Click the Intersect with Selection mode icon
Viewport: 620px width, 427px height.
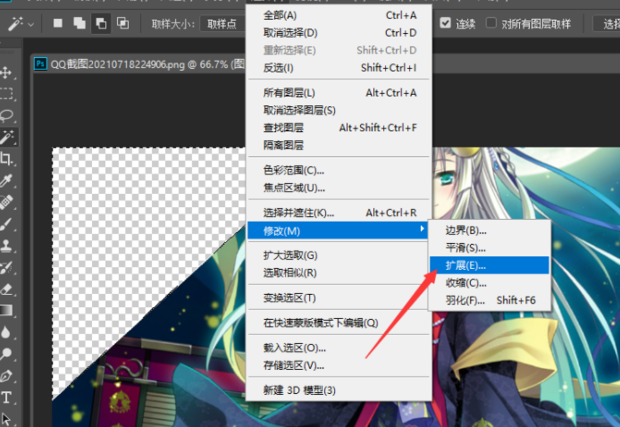(x=123, y=23)
